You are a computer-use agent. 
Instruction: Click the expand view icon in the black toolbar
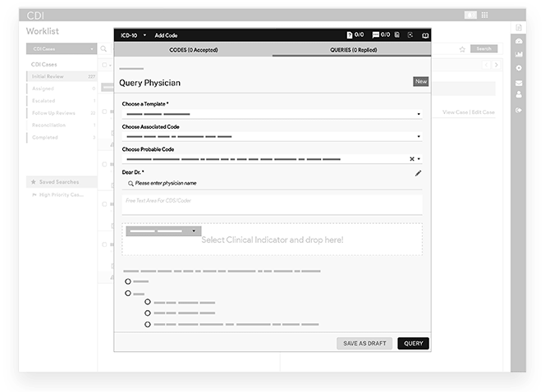click(x=410, y=34)
